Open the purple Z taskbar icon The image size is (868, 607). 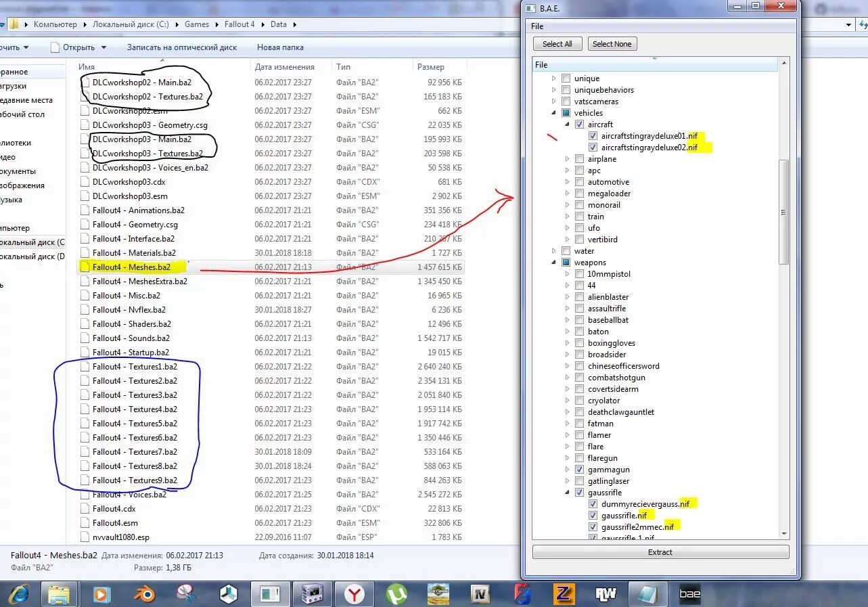tap(564, 594)
